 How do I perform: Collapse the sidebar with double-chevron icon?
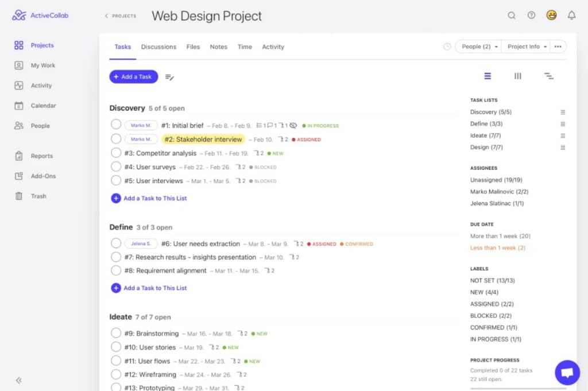point(19,381)
